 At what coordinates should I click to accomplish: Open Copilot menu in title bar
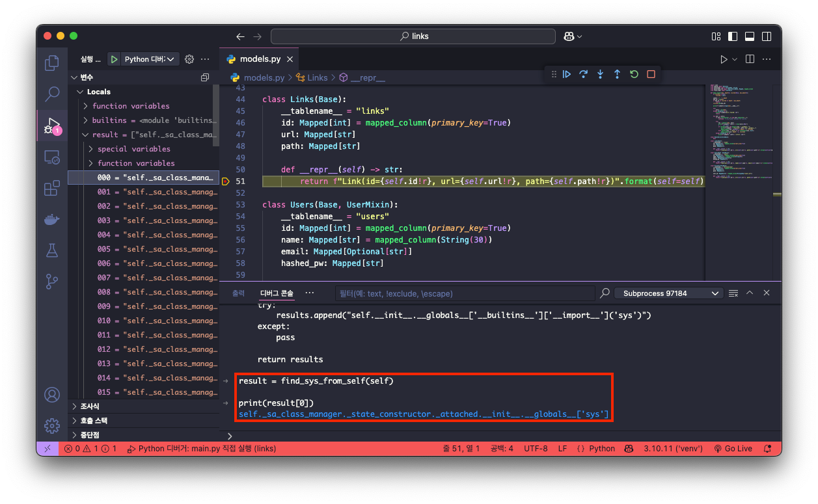pos(574,36)
